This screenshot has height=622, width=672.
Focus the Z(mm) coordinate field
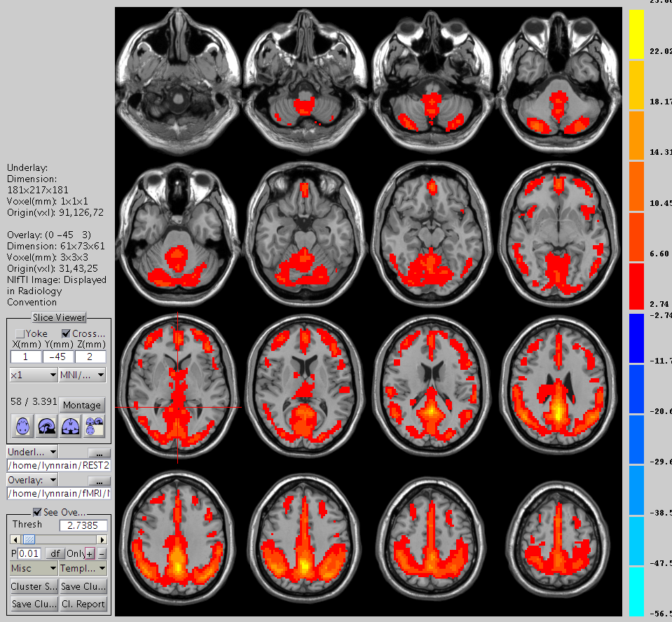[90, 357]
